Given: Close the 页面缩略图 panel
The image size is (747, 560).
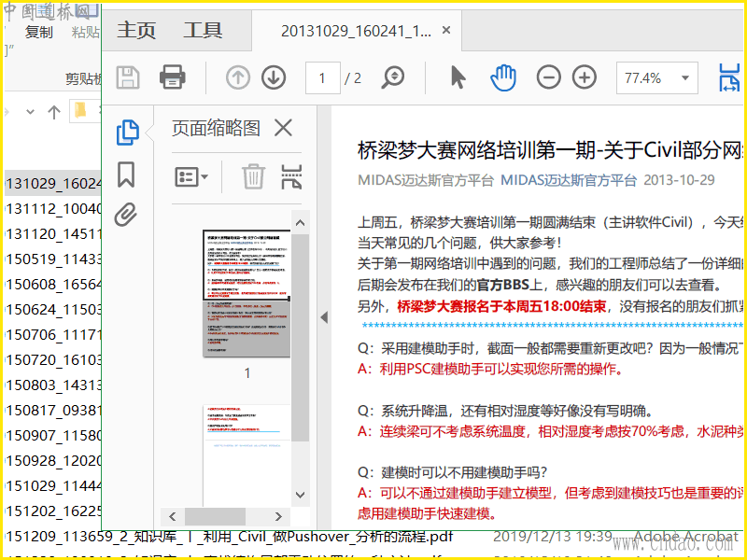Looking at the screenshot, I should [284, 128].
